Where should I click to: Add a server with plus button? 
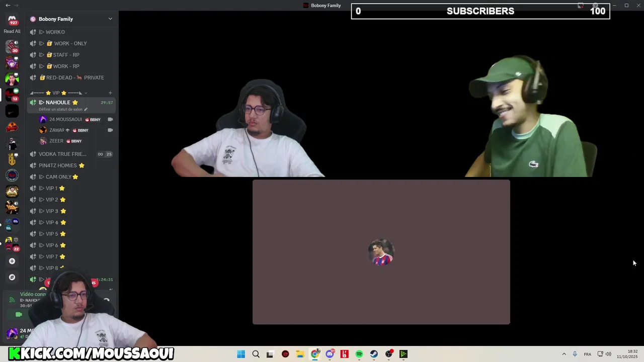click(12, 261)
